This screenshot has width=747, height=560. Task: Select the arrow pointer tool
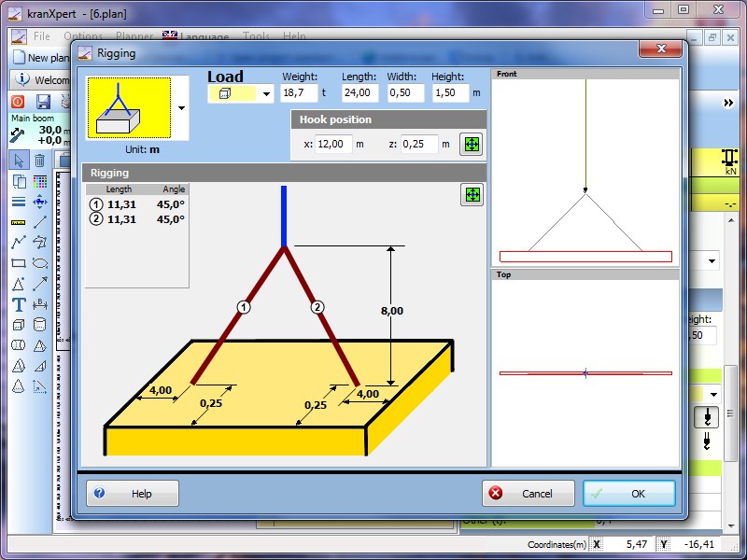pos(19,161)
